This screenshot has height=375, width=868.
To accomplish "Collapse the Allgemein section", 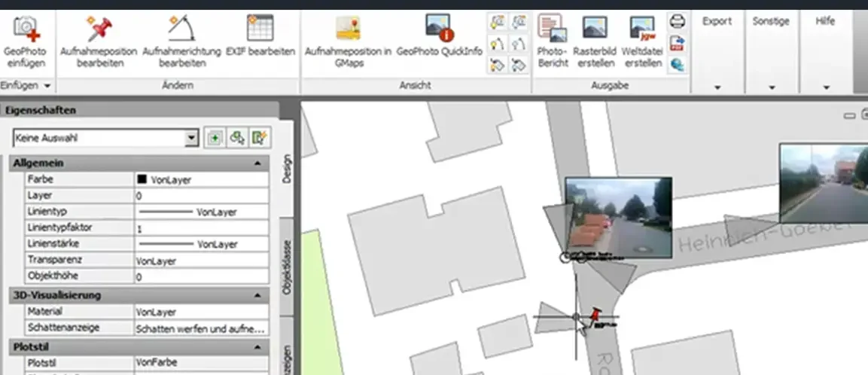I will pyautogui.click(x=258, y=163).
